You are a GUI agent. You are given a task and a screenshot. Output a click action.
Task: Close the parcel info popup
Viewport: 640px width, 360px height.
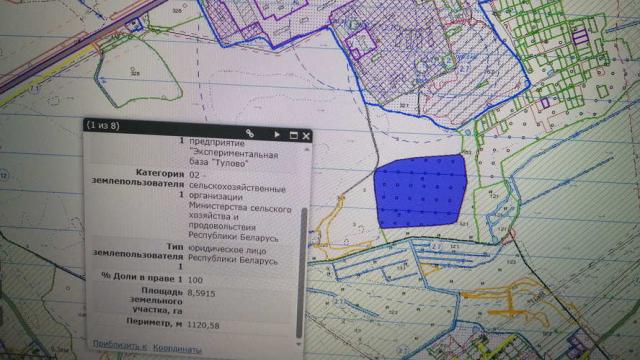(x=306, y=136)
